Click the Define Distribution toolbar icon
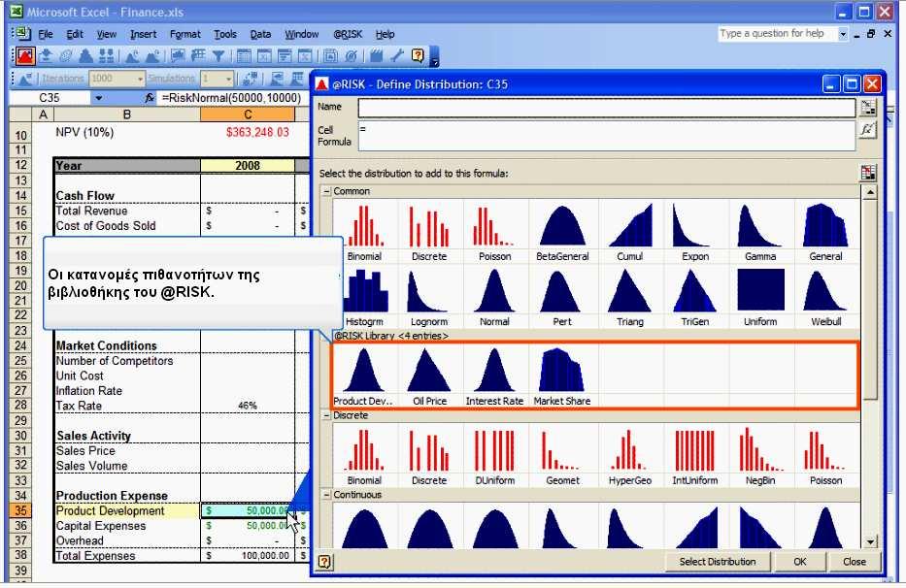Viewport: 906px width, 588px height. point(25,55)
